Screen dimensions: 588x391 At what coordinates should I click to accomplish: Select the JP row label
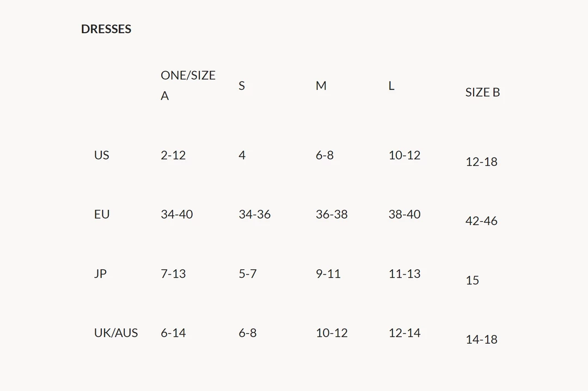pyautogui.click(x=100, y=274)
